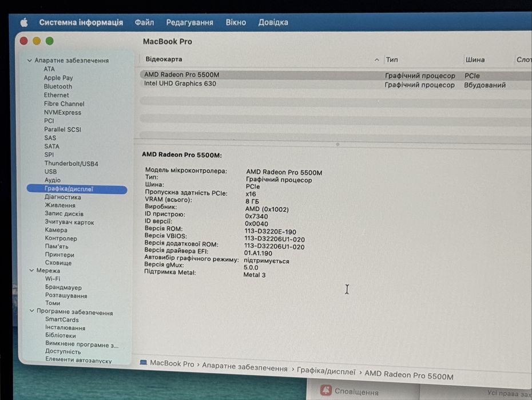The image size is (532, 400).
Task: Select Зчитувач карток in the sidebar
Action: (70, 222)
